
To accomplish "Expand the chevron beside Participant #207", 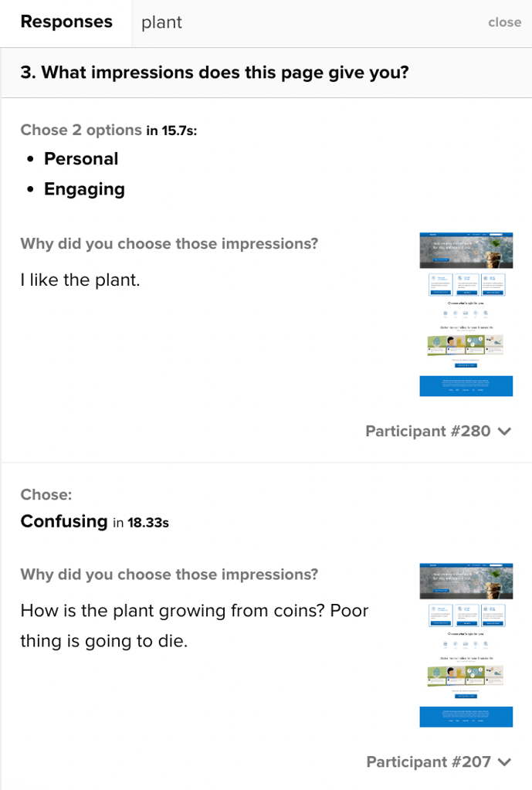I will point(504,761).
